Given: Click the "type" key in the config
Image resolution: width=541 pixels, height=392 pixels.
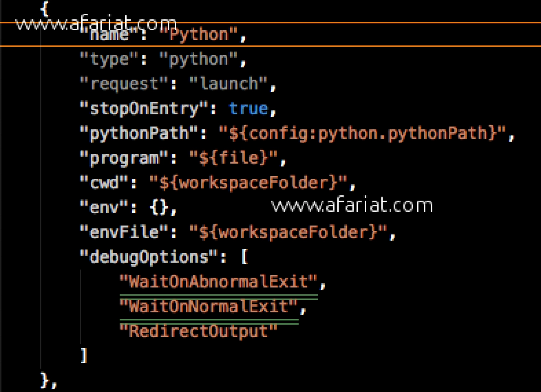Looking at the screenshot, I should (x=108, y=59).
